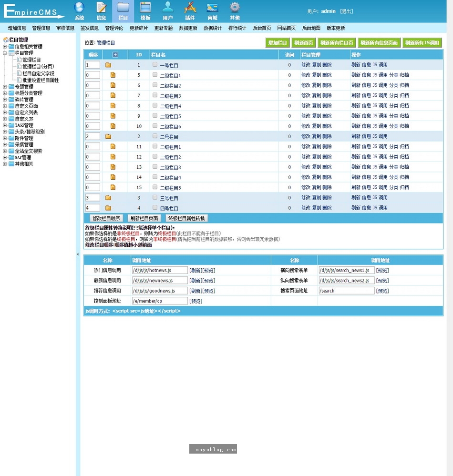
Task: Expand TAGS管理 tree node
Action: (x=5, y=125)
